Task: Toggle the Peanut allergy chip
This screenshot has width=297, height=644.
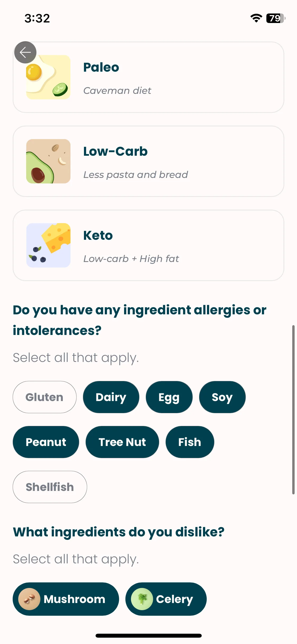Action: click(46, 442)
